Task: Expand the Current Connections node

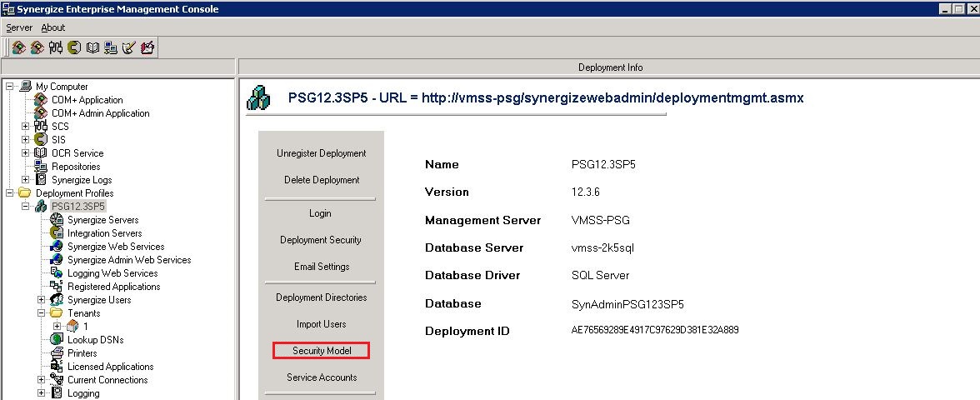Action: (x=42, y=379)
